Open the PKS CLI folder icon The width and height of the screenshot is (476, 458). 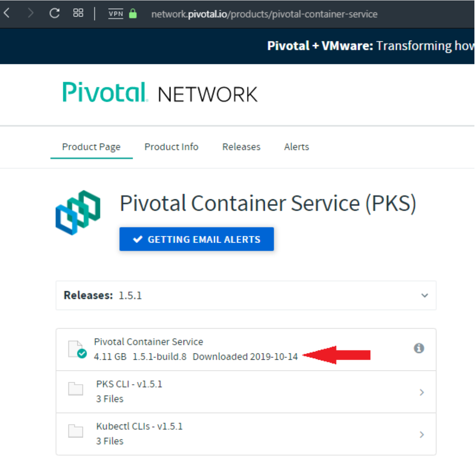click(x=75, y=389)
